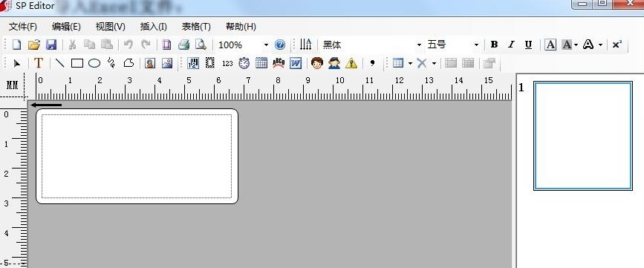Open a file using the folder icon

pos(33,45)
